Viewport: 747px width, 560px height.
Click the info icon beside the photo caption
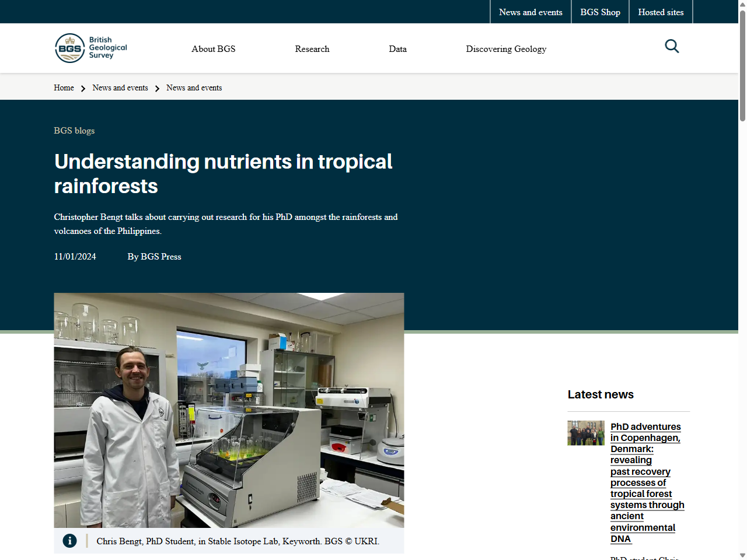(x=69, y=541)
